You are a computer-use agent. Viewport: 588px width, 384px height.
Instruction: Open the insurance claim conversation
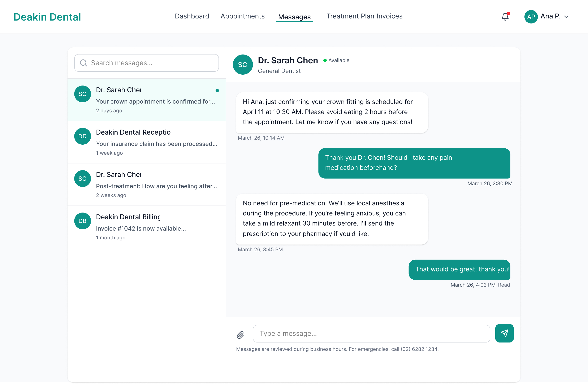coord(147,142)
